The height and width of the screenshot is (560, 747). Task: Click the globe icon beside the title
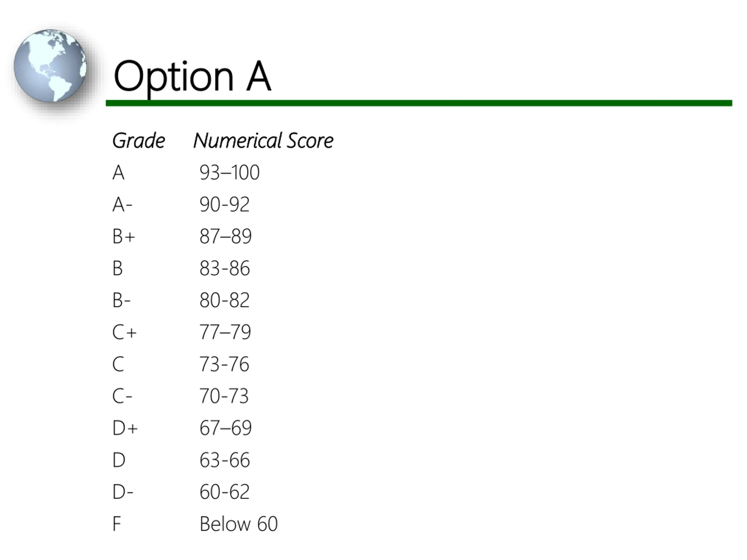point(50,66)
